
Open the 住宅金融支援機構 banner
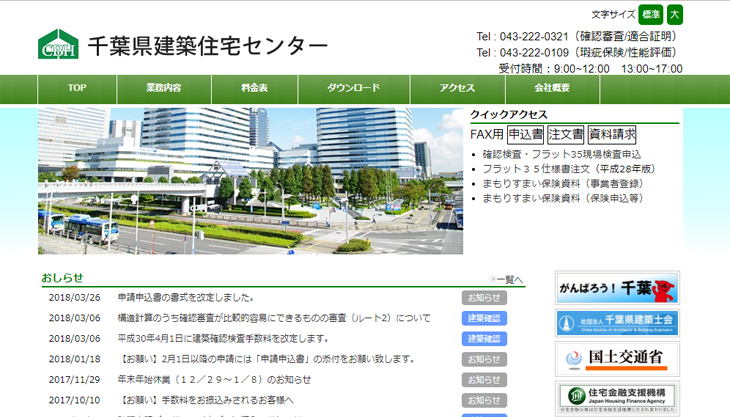tap(617, 395)
